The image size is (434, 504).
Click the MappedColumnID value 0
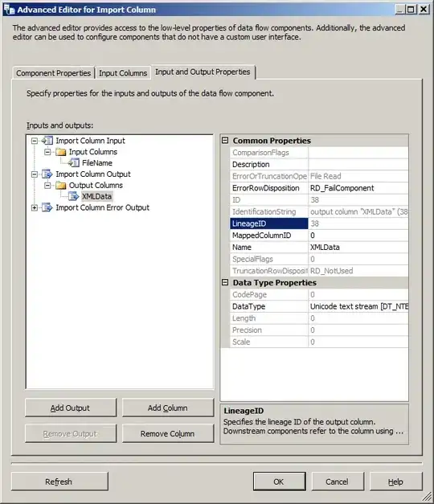(313, 236)
